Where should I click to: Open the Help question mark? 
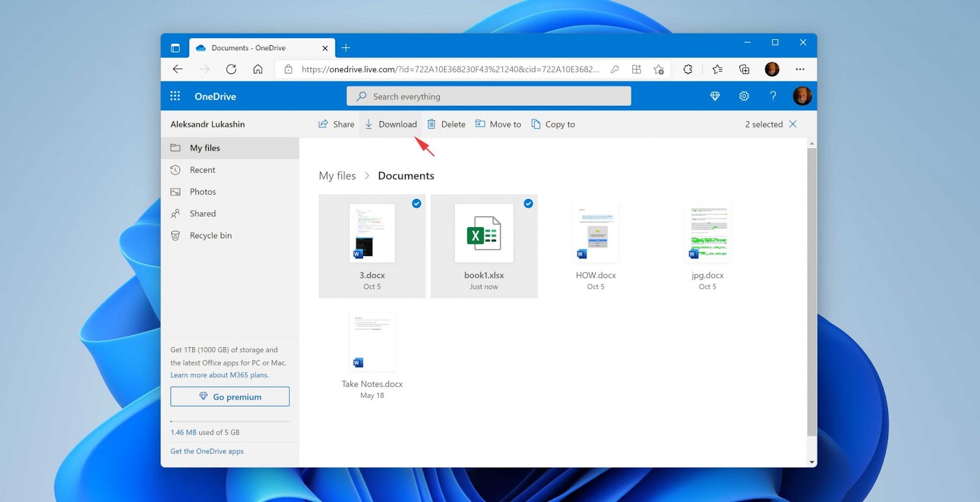[773, 96]
